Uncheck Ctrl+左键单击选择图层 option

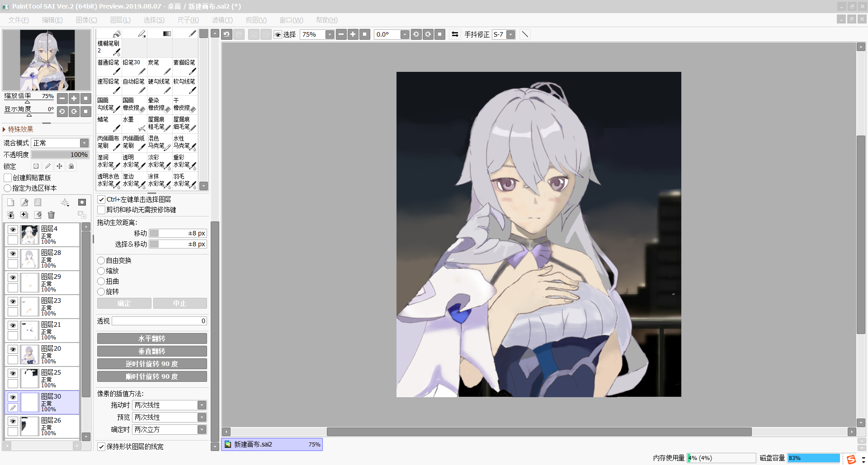[102, 199]
